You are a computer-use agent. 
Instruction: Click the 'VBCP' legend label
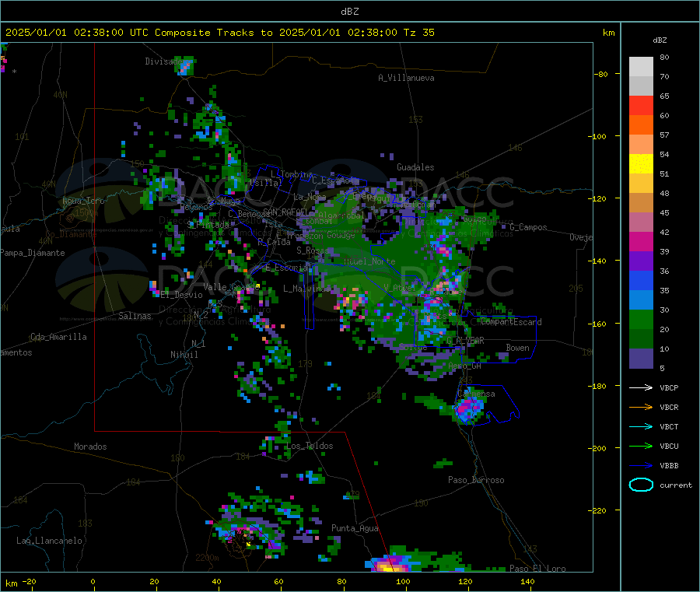pos(669,388)
